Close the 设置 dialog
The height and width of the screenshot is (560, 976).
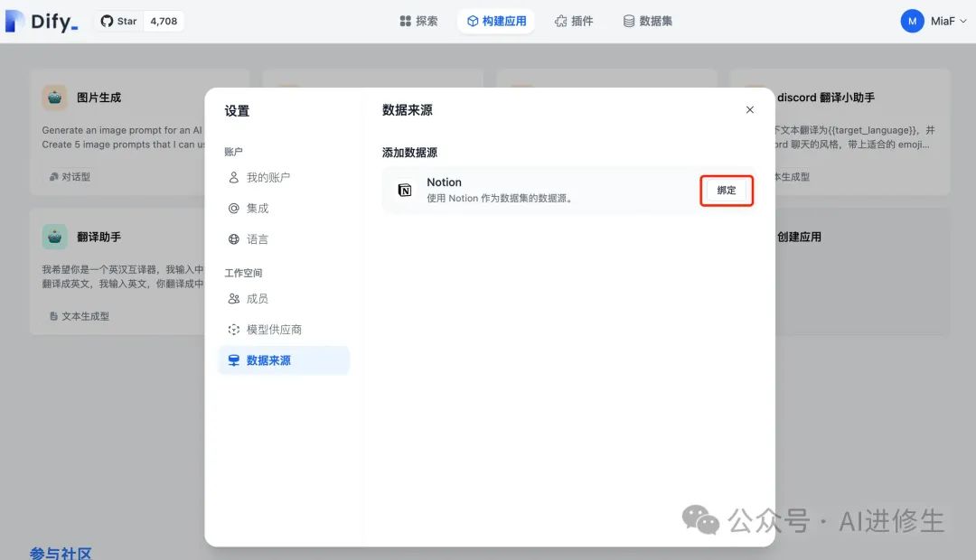tap(749, 109)
